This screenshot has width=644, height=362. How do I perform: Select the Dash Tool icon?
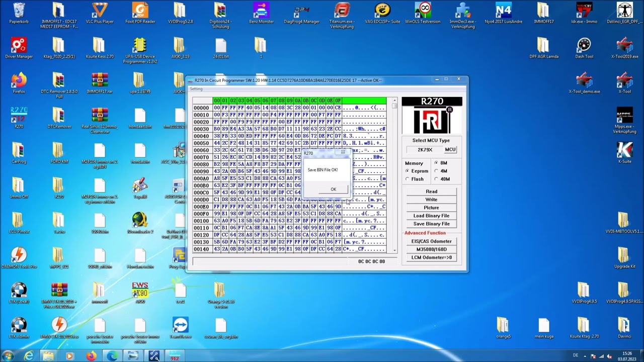pos(584,48)
